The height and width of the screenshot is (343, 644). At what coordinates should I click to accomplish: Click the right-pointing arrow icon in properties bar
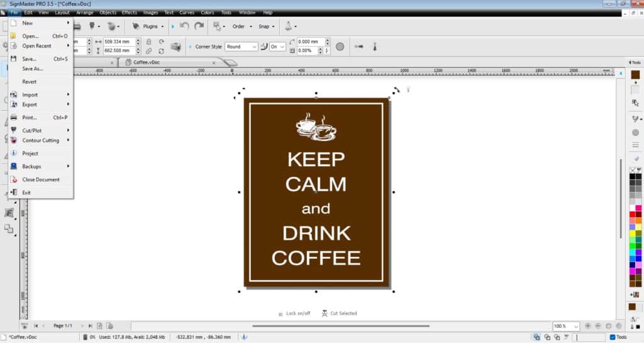pyautogui.click(x=359, y=47)
